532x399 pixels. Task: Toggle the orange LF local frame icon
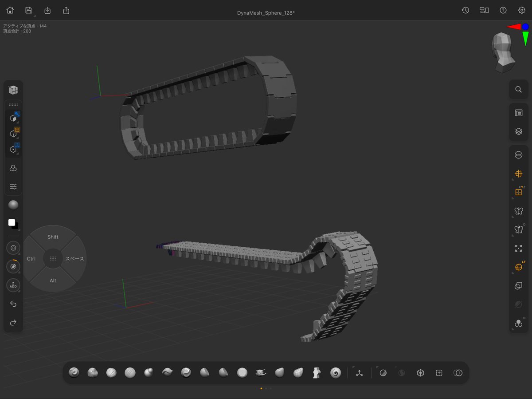(518, 267)
